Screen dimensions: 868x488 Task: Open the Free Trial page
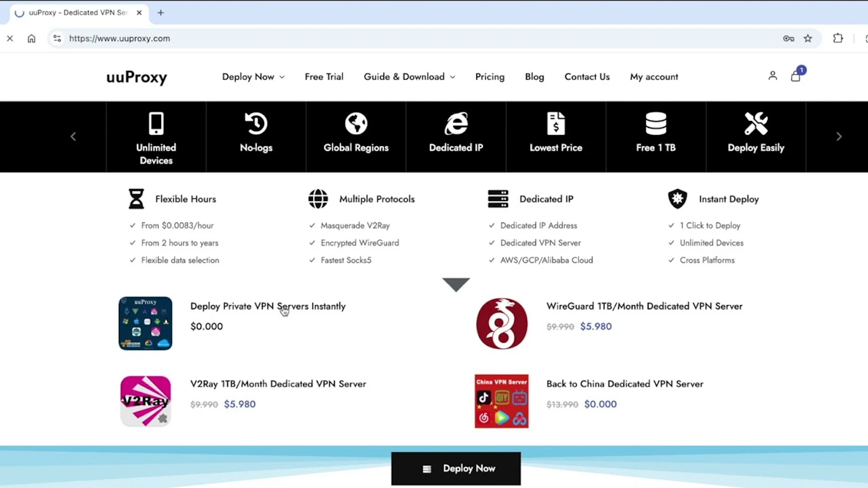324,77
